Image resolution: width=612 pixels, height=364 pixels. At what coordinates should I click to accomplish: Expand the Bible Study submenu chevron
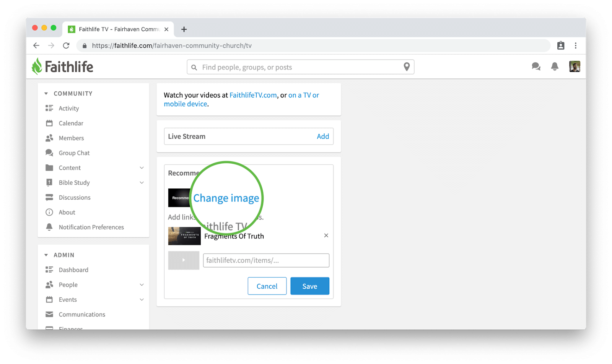pyautogui.click(x=142, y=183)
